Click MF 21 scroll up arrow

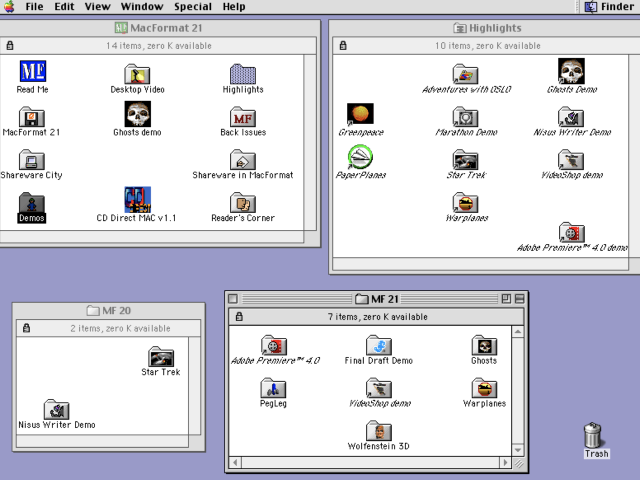coord(518,331)
